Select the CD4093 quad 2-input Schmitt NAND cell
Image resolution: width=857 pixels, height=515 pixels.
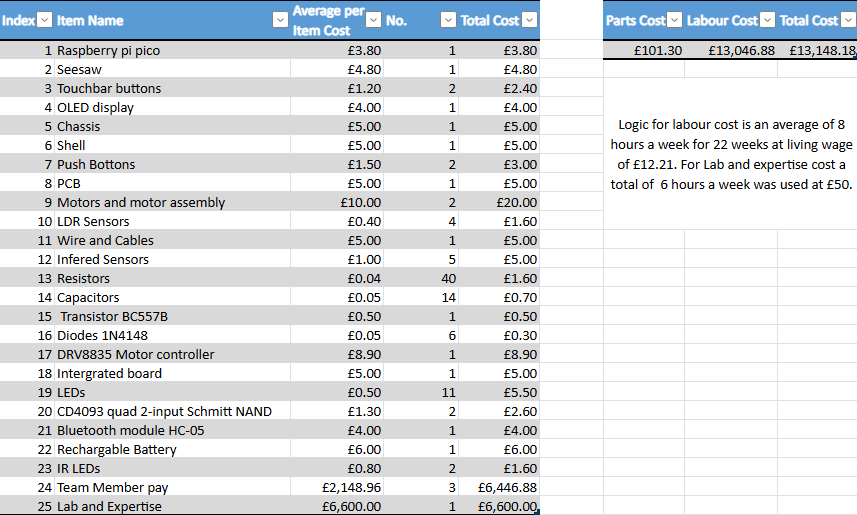(172, 412)
